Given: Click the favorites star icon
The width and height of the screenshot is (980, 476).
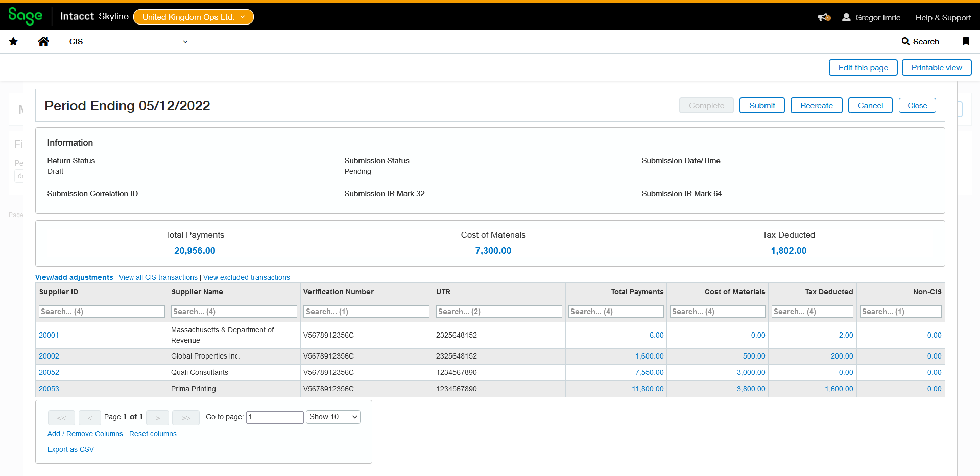Looking at the screenshot, I should pyautogui.click(x=13, y=42).
